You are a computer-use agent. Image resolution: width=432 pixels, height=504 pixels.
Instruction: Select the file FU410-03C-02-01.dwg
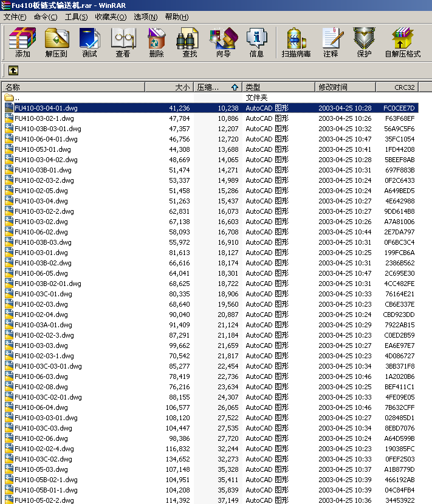[48, 397]
